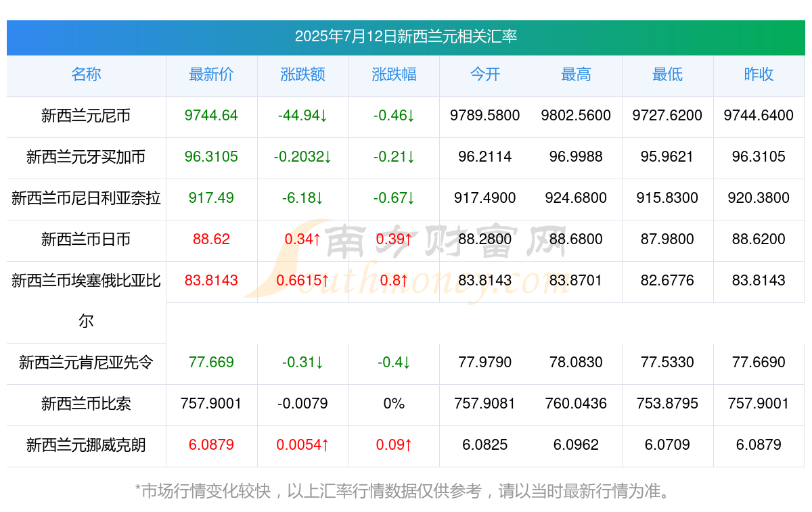Click the row name 新西兰元牙买加币

click(86, 157)
